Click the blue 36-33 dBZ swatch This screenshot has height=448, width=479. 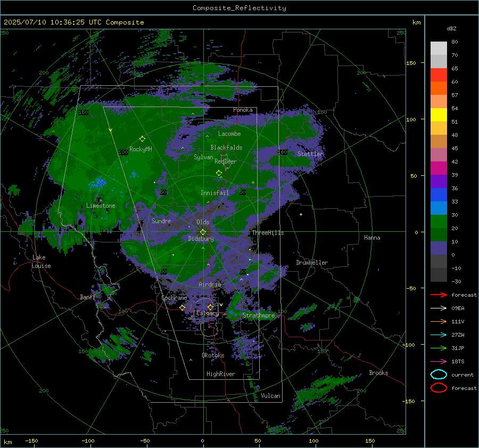point(439,195)
